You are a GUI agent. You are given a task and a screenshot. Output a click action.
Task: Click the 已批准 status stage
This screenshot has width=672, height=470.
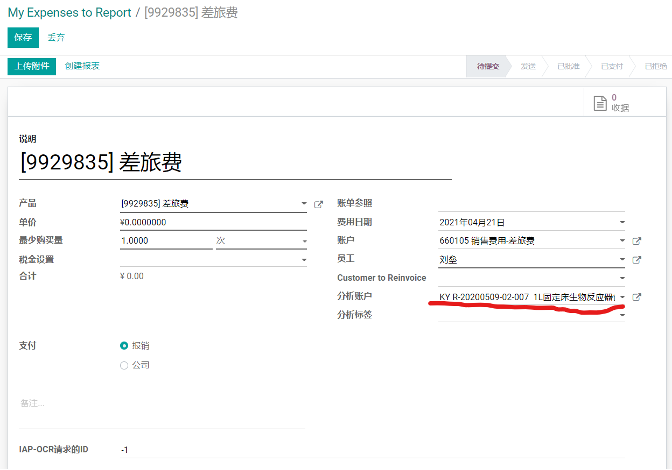(x=568, y=66)
